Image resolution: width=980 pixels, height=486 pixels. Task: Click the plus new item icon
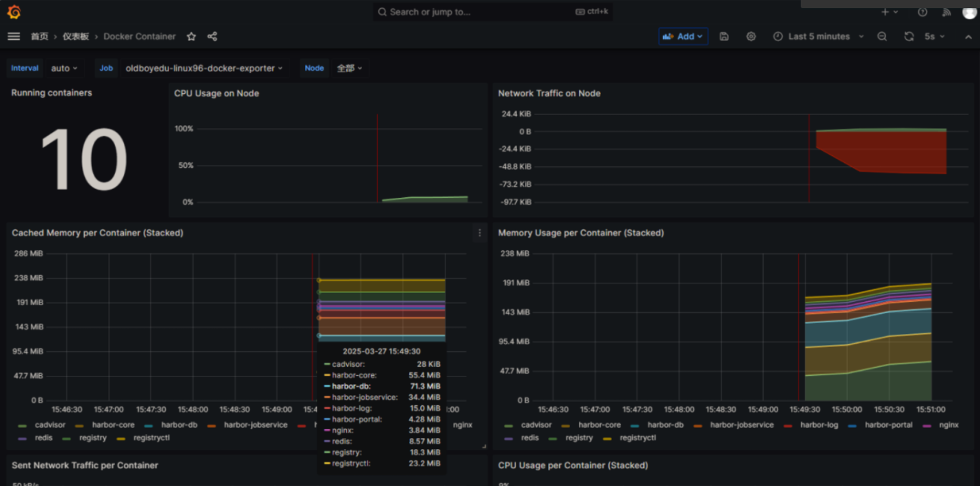pyautogui.click(x=885, y=12)
